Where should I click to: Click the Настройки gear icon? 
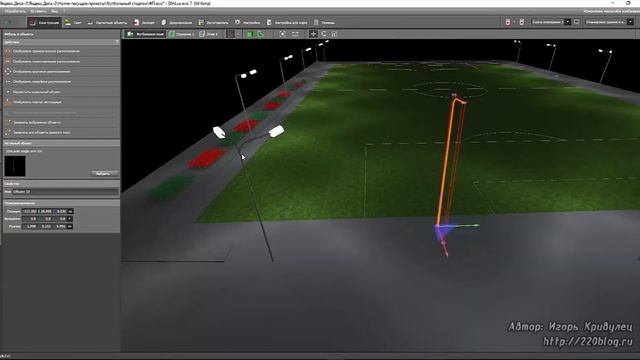click(238, 22)
